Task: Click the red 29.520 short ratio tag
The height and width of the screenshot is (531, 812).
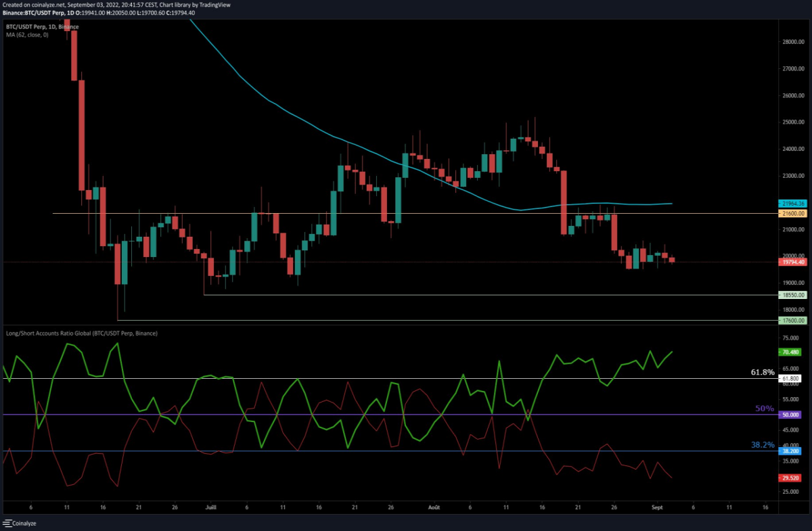Action: [x=791, y=477]
